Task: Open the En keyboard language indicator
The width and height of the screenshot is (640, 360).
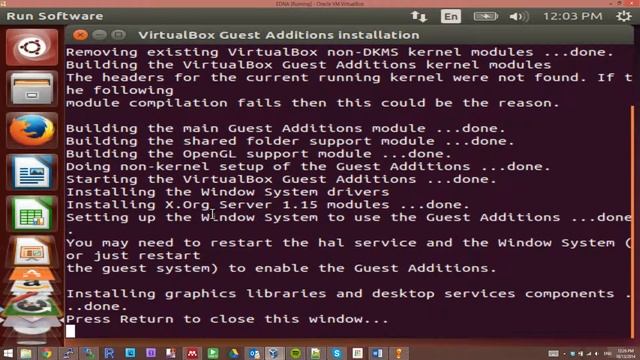Action: pos(451,16)
